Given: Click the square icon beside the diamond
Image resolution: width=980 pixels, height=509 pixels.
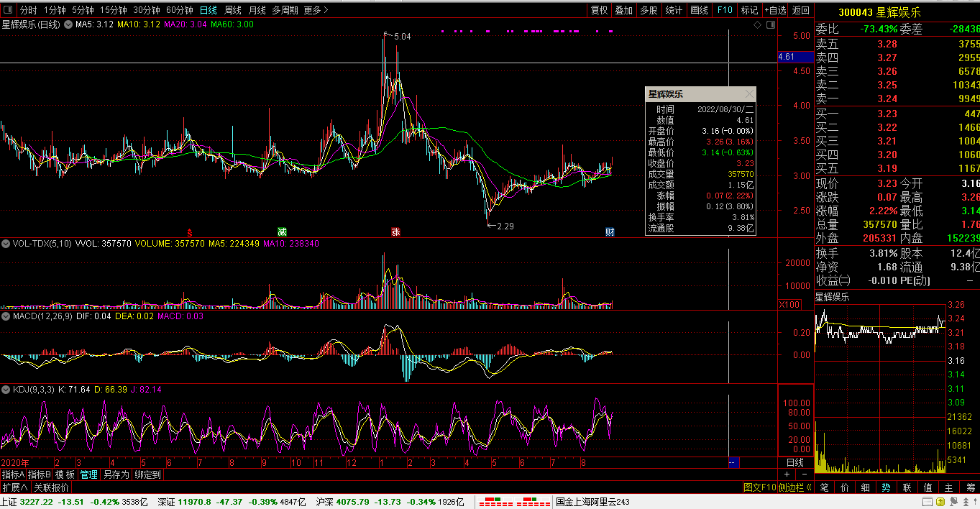Looking at the screenshot, I should tap(769, 25).
